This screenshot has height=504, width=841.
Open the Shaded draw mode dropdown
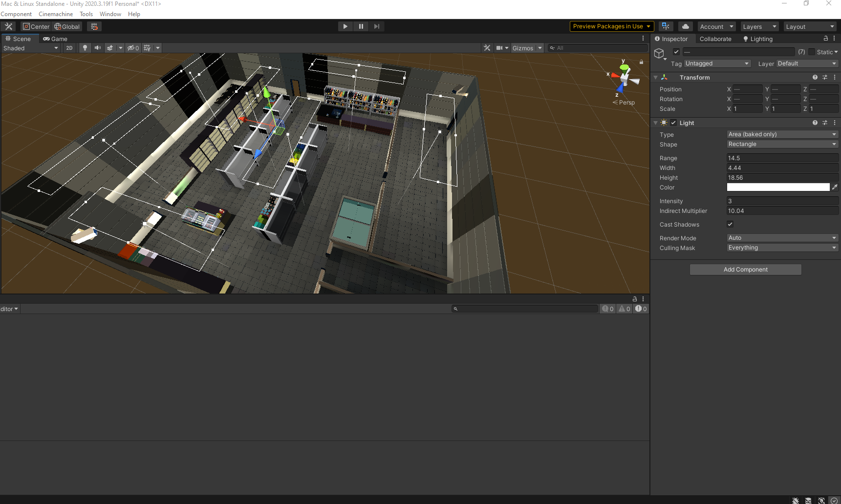pos(31,48)
